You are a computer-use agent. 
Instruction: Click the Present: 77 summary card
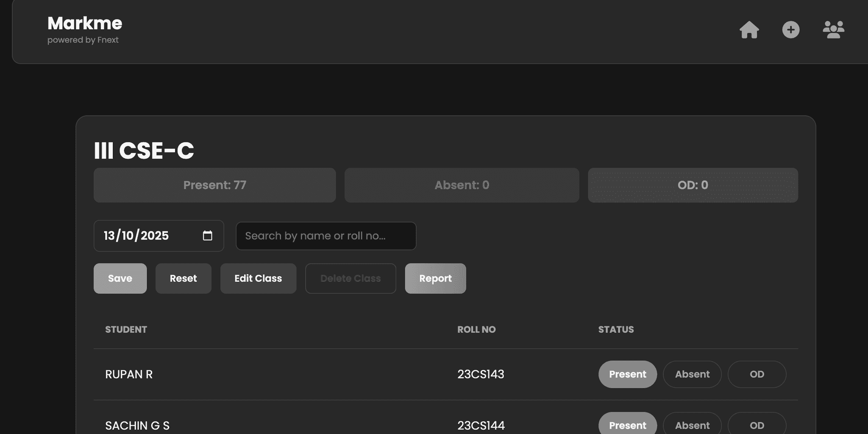[x=214, y=185]
